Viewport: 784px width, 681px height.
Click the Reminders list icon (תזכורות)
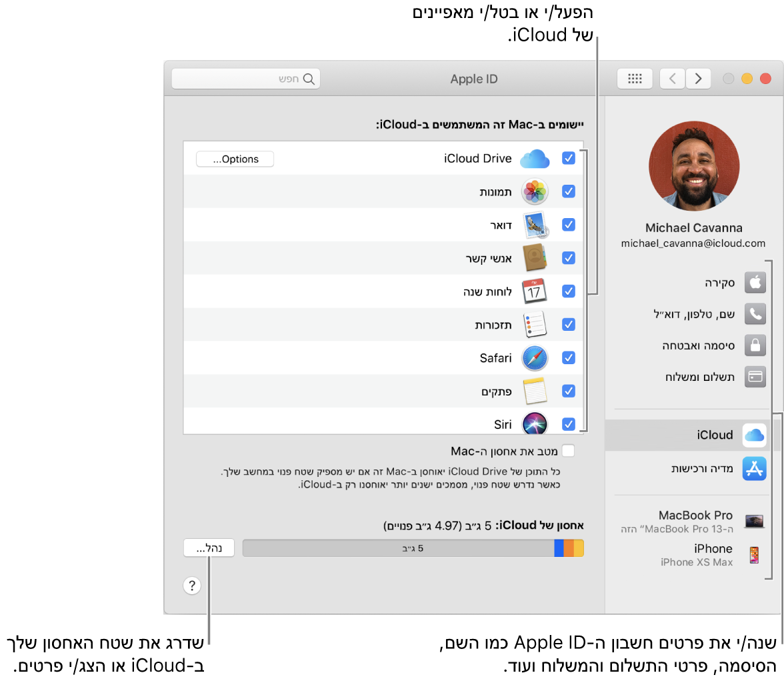[x=535, y=324]
